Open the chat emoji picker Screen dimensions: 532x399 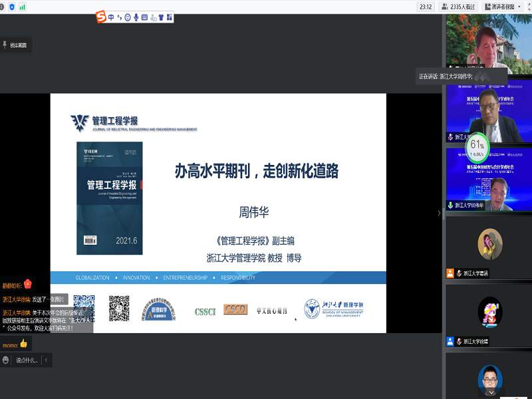[x=6, y=360]
